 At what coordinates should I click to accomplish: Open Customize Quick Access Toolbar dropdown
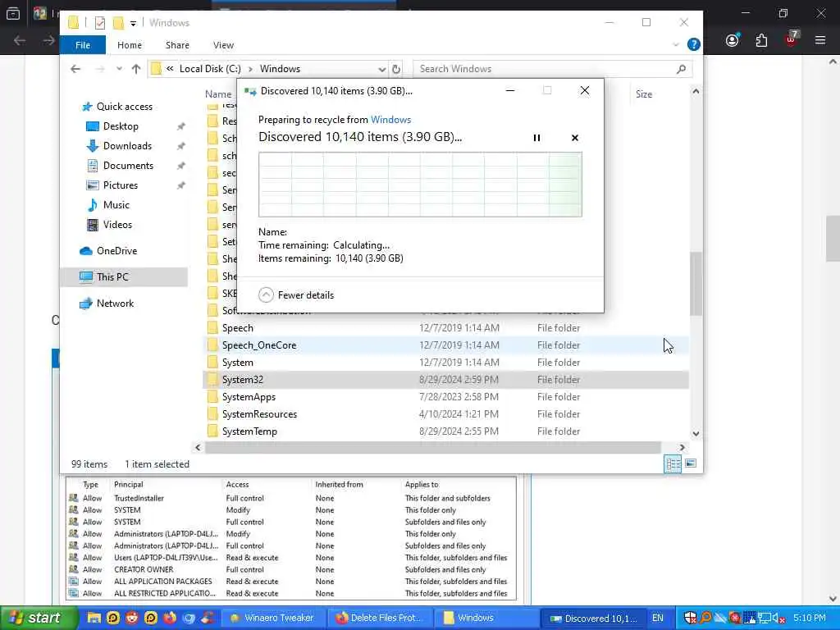click(x=133, y=23)
